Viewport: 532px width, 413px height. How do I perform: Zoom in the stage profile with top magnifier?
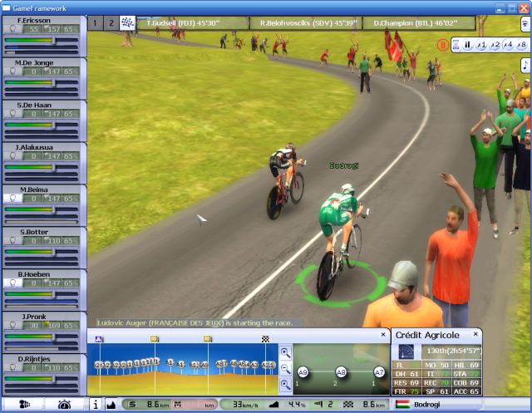(x=285, y=353)
